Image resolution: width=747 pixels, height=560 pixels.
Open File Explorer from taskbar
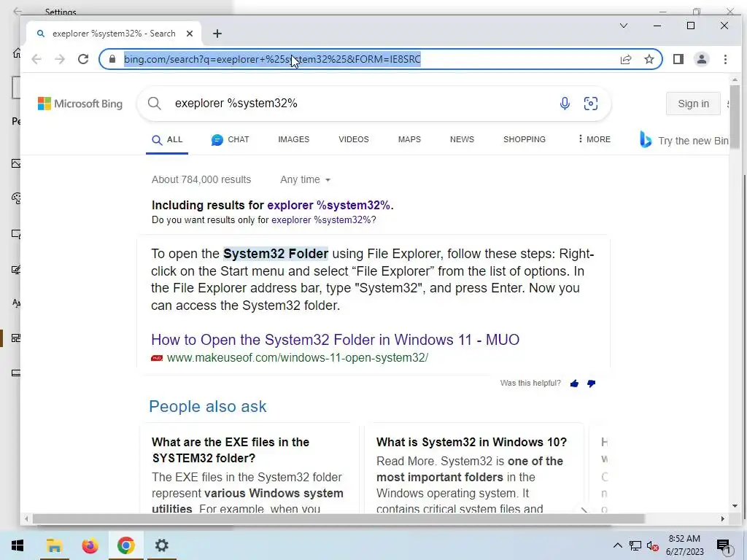54,545
